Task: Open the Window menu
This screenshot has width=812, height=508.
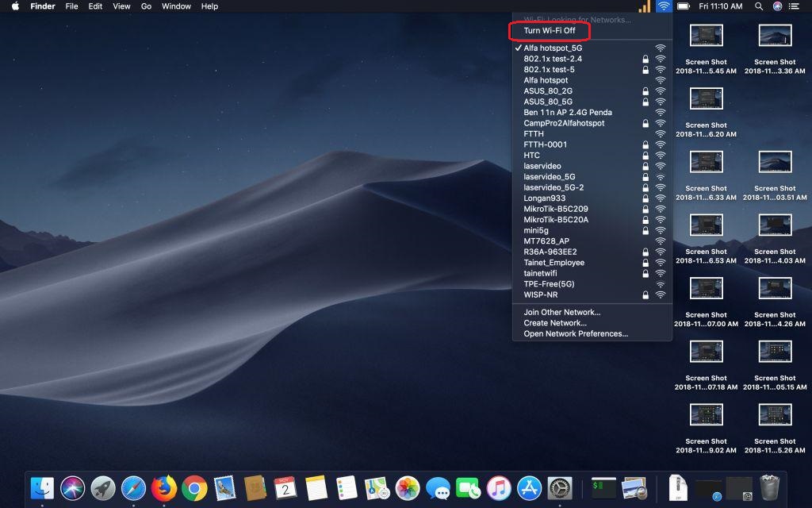Action: coord(176,6)
